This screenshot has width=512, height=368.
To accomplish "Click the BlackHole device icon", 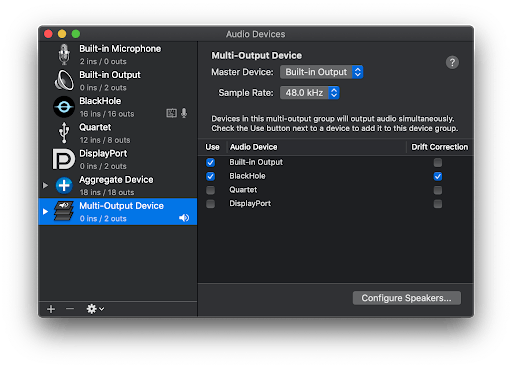I will click(64, 107).
